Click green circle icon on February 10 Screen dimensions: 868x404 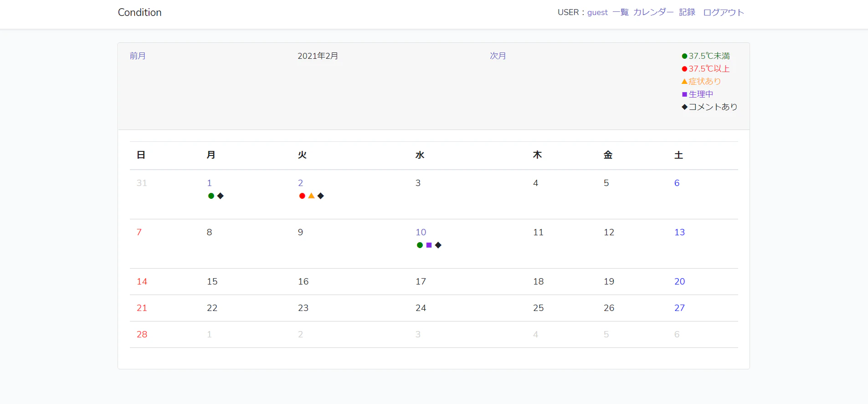pos(420,245)
